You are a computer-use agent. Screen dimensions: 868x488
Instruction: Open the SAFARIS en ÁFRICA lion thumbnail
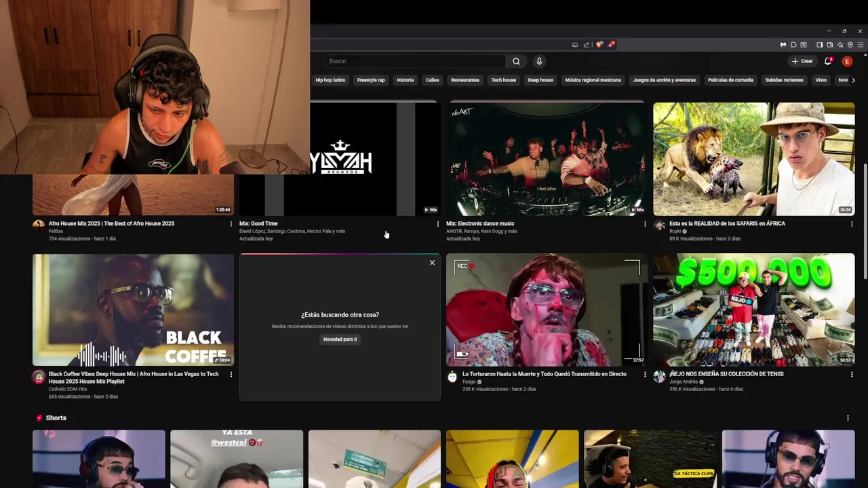753,159
